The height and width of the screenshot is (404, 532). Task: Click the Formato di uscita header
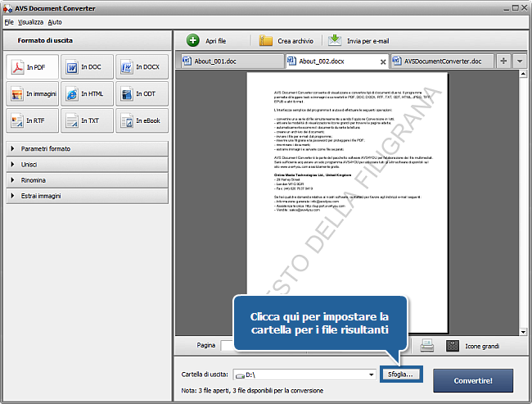pyautogui.click(x=45, y=40)
